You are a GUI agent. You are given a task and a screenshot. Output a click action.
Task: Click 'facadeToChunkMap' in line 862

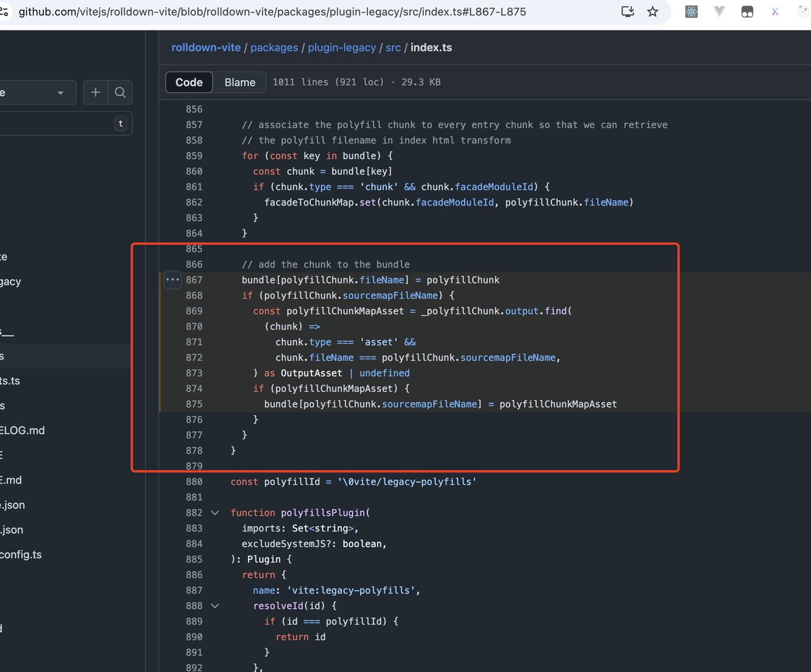coord(309,202)
